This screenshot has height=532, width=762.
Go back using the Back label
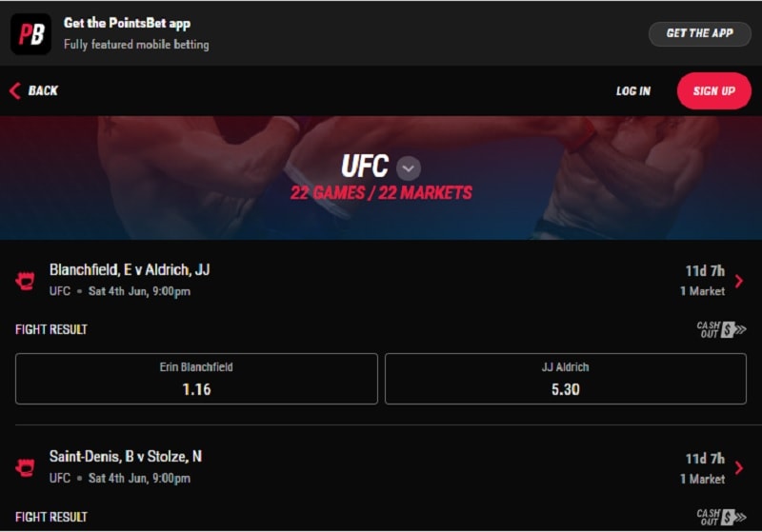tap(43, 90)
